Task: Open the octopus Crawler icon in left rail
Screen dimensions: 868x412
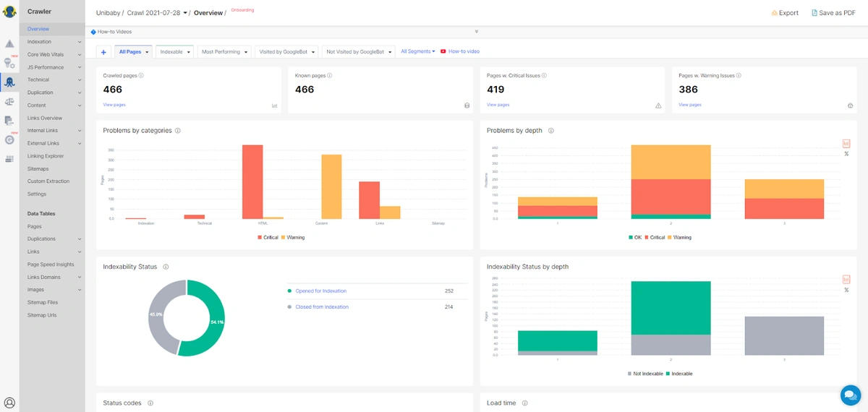Action: pyautogui.click(x=9, y=82)
